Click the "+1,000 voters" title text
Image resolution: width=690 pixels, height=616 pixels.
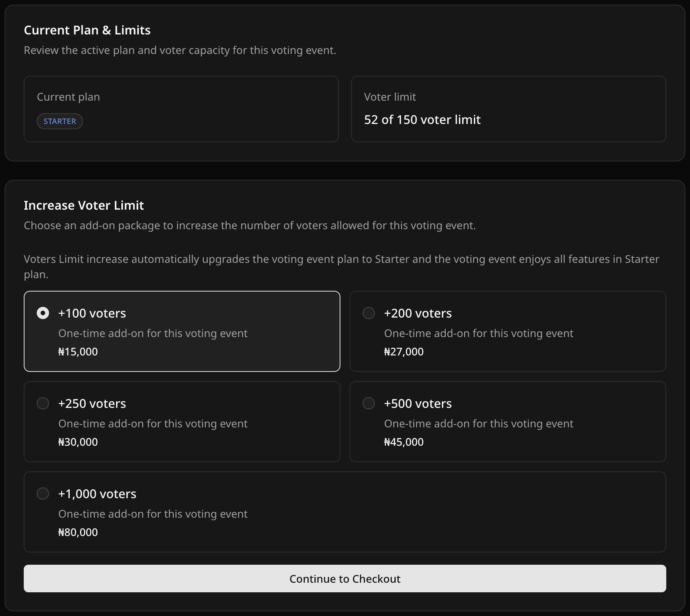(x=97, y=494)
